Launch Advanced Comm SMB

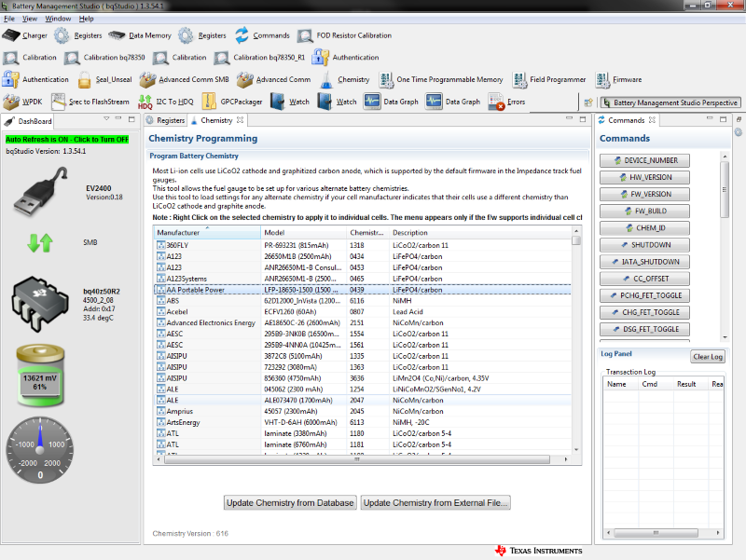coord(184,79)
